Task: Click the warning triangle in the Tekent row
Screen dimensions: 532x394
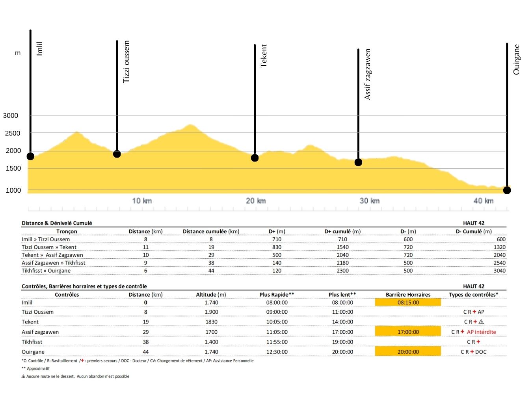Action: [x=481, y=322]
